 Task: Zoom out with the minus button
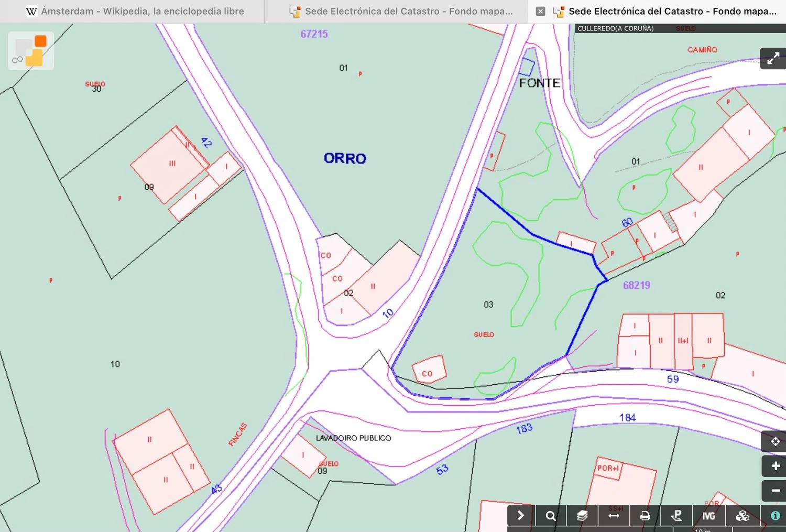pyautogui.click(x=776, y=491)
